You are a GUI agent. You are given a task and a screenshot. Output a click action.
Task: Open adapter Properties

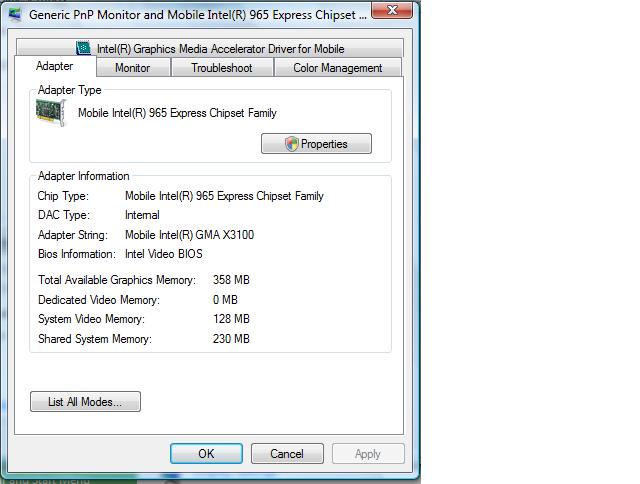tap(316, 144)
